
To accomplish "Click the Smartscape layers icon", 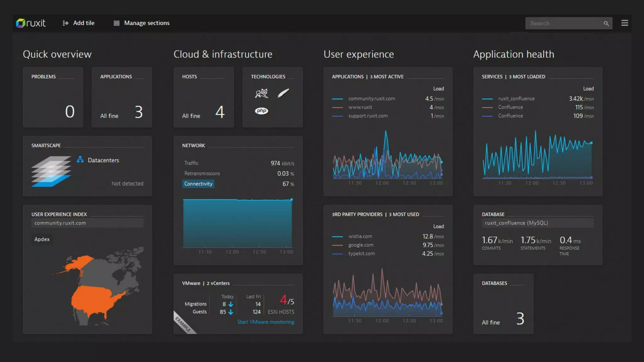I will [x=51, y=171].
